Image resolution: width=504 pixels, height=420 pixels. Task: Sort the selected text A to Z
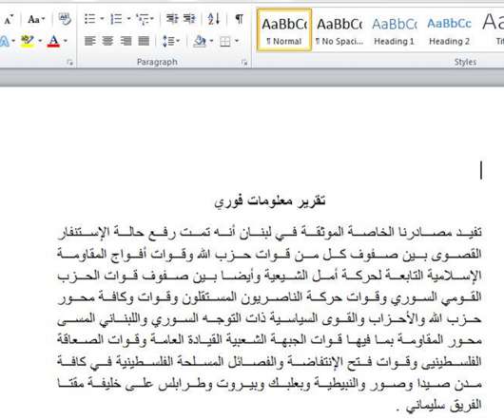214,19
